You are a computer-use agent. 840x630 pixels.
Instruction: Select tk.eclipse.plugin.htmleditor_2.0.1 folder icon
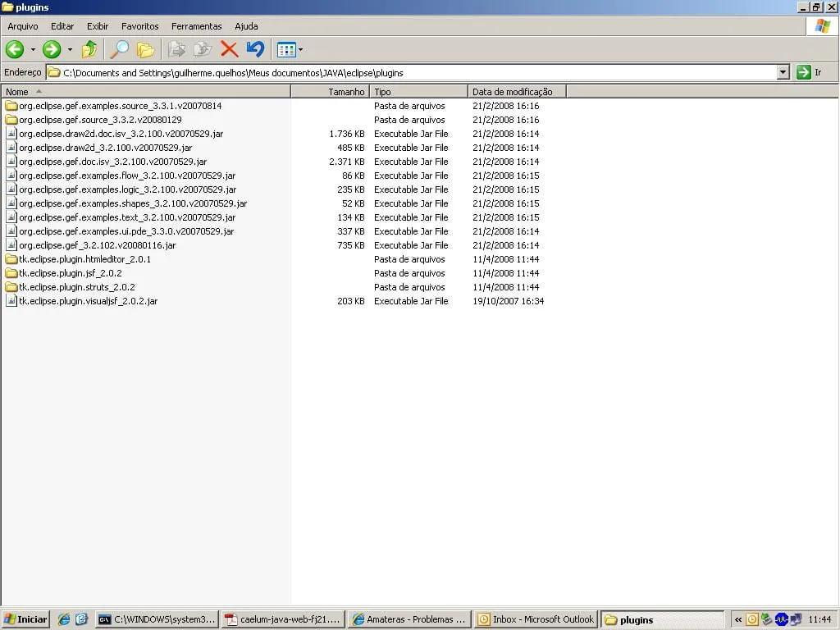click(11, 258)
